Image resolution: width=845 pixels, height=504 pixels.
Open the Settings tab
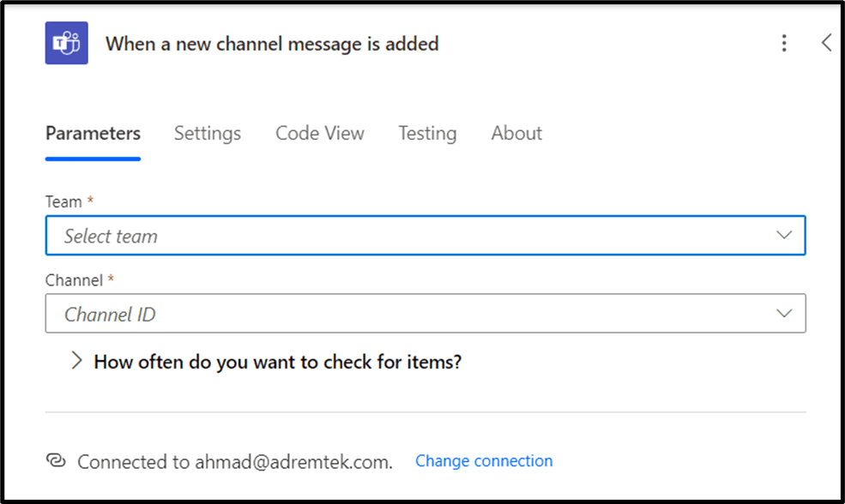click(208, 134)
